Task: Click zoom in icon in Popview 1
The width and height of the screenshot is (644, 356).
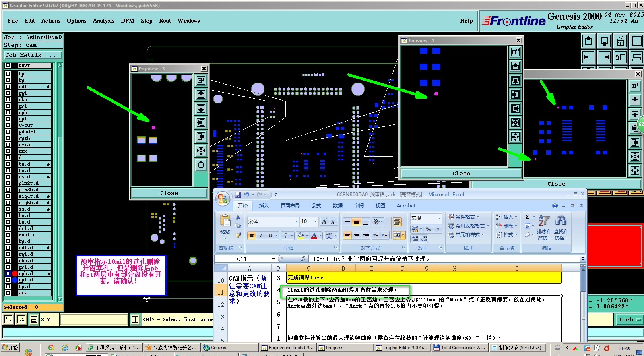Action: [x=515, y=123]
